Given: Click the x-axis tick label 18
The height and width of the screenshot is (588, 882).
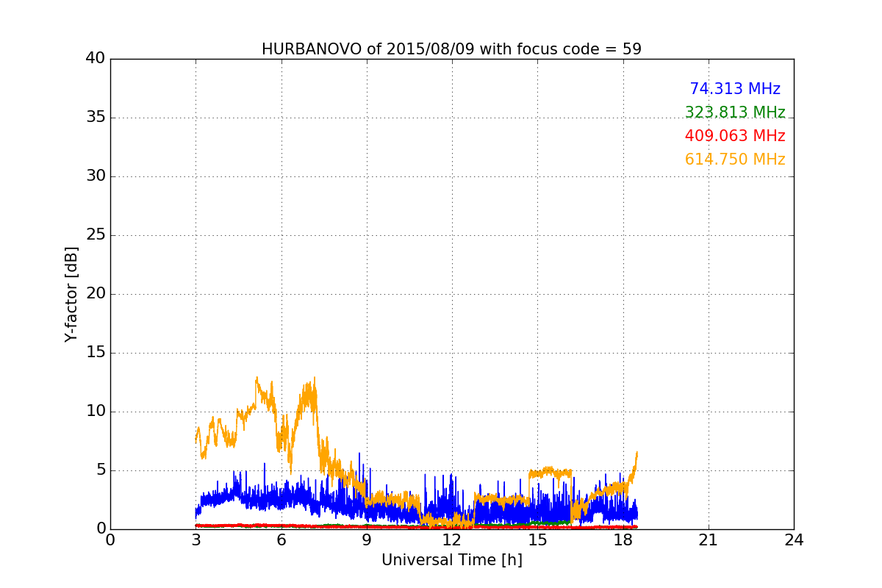Looking at the screenshot, I should [623, 540].
